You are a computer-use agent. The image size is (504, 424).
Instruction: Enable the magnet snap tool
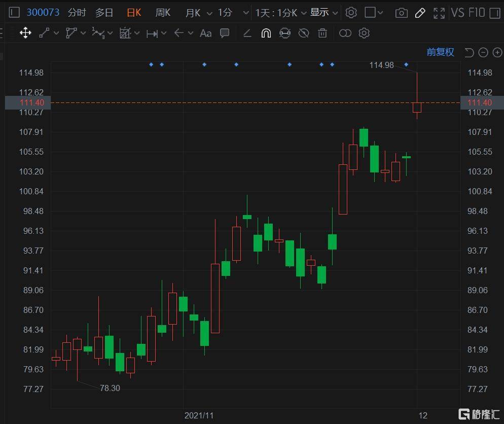tap(266, 33)
